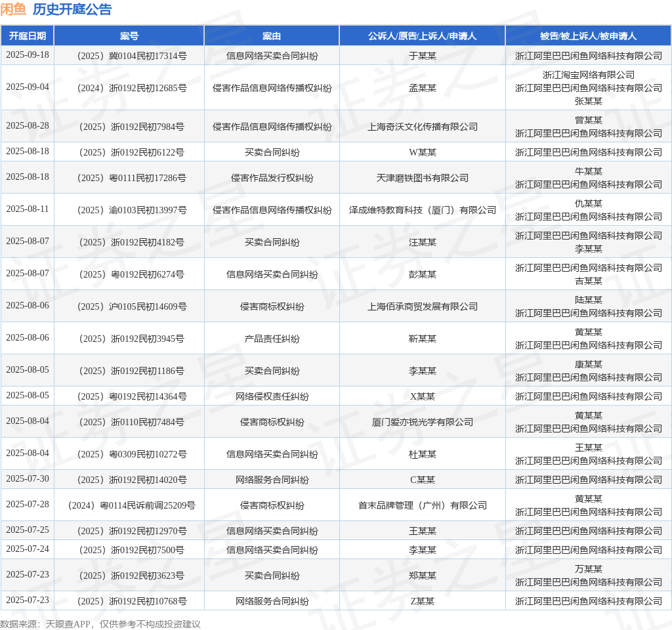Click plaintiff 上海佰承商贸发展有限公司
Screen dimensions: 672x630
(x=423, y=306)
